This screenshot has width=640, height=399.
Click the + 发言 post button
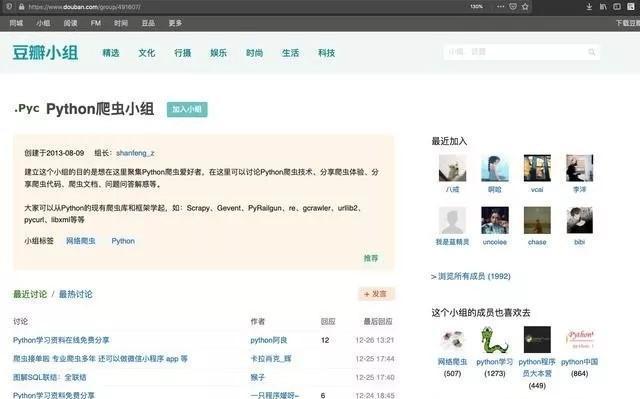click(376, 294)
